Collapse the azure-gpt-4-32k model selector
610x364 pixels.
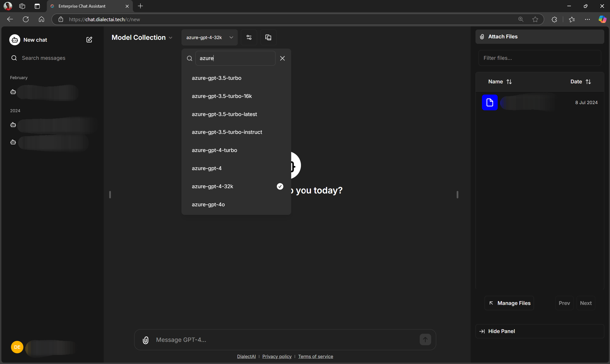(209, 37)
